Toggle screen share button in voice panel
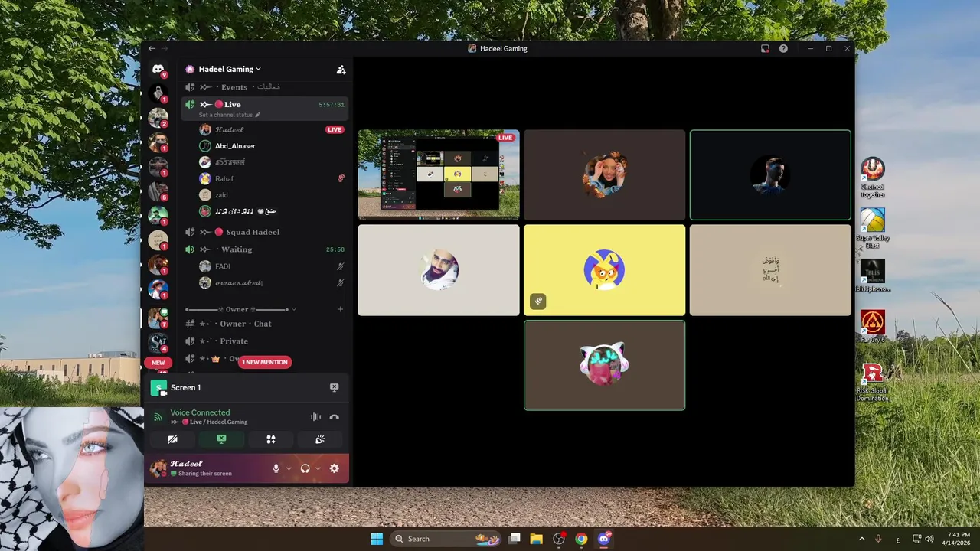The height and width of the screenshot is (551, 980). point(221,439)
